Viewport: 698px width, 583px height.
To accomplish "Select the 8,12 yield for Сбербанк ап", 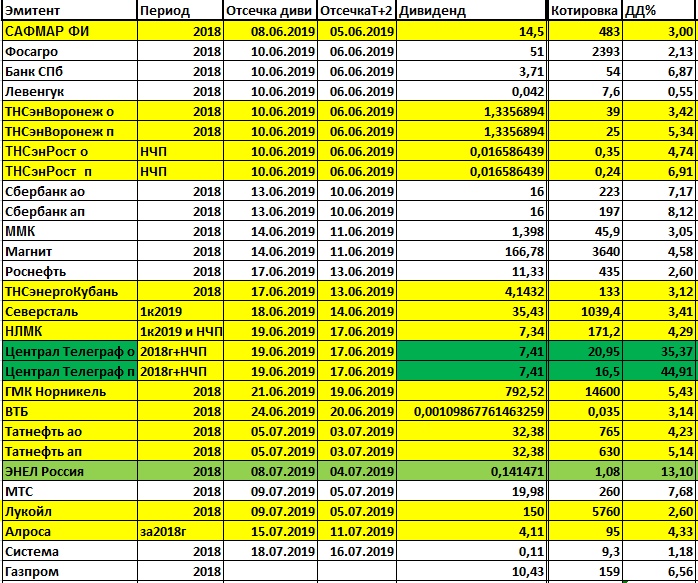I will click(x=660, y=211).
